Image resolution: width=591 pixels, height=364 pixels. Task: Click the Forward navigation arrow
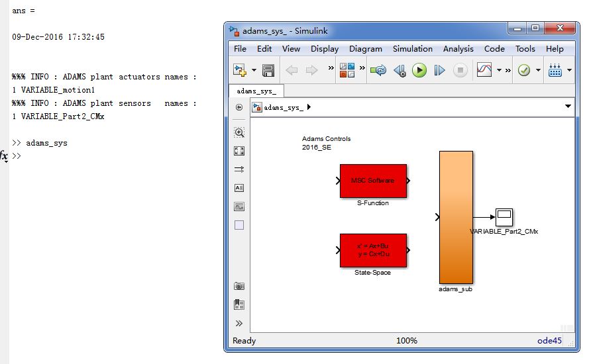[x=311, y=70]
